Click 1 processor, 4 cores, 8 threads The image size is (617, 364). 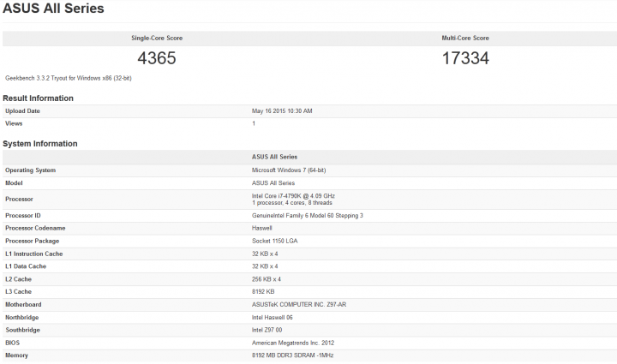292,203
